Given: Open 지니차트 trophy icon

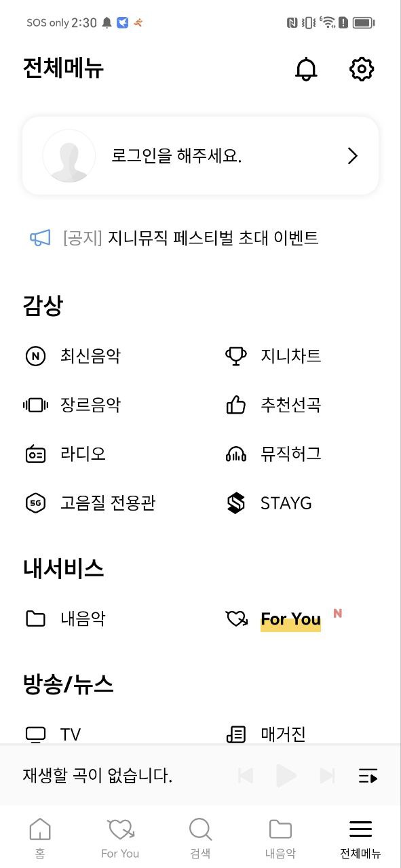Looking at the screenshot, I should 235,356.
